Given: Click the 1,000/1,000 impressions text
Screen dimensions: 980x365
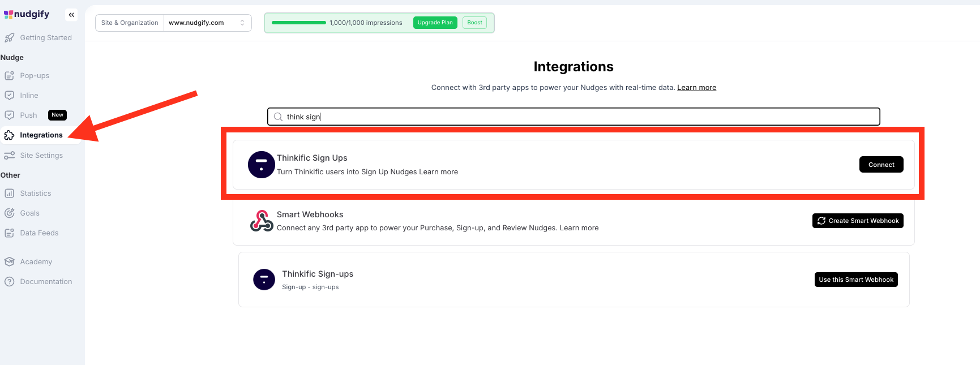Looking at the screenshot, I should click(366, 23).
